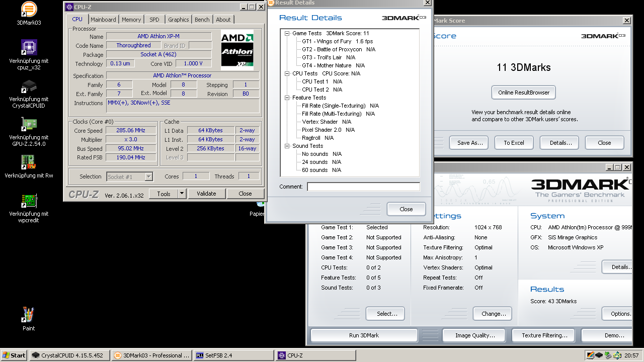
Task: Switch to the Memory tab in CPU-Z
Action: point(131,20)
